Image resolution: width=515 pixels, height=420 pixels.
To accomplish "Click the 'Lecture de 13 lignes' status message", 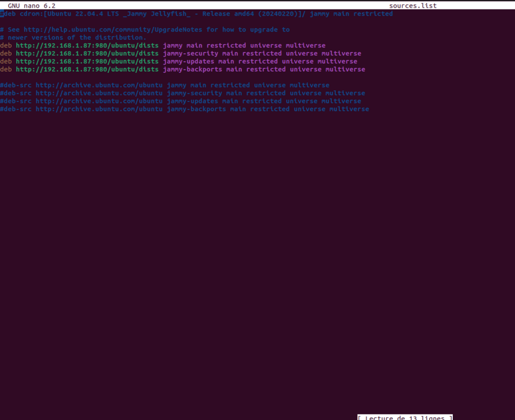I will coord(405,418).
